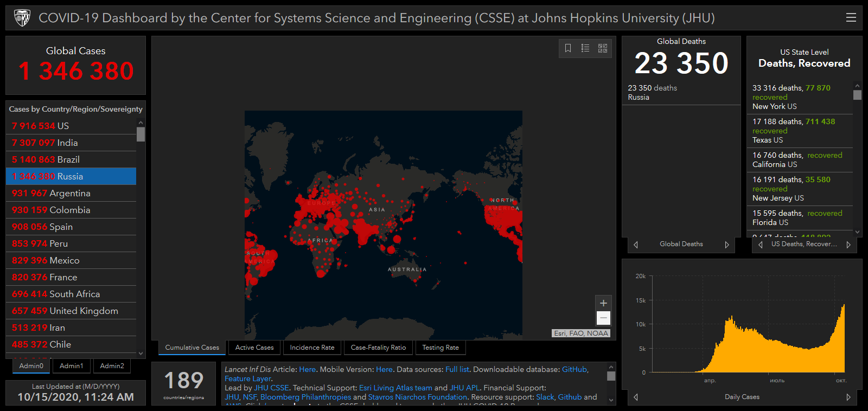
Task: Switch to Cumulative Cases tab
Action: (x=192, y=348)
